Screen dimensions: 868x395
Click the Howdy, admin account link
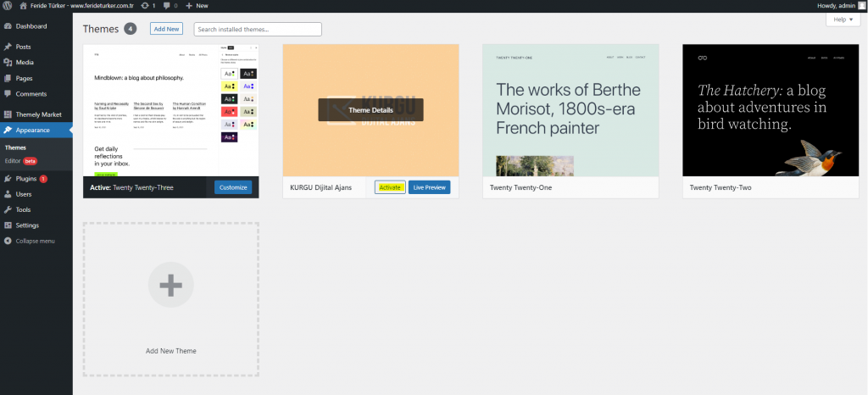point(835,6)
